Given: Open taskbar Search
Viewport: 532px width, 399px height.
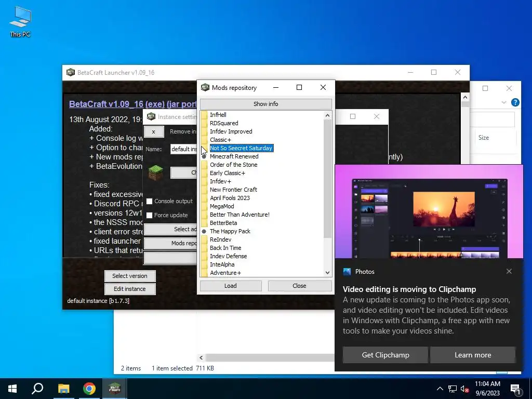Looking at the screenshot, I should pos(37,389).
